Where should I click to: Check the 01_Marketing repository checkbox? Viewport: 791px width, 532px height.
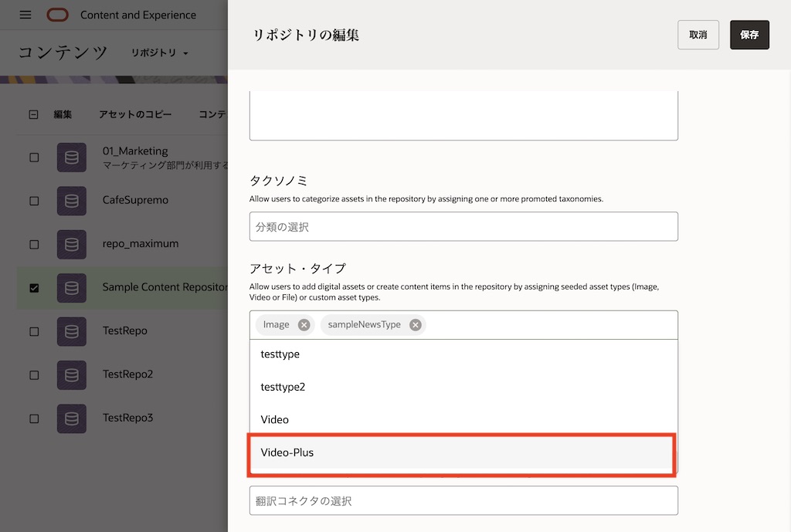coord(34,158)
